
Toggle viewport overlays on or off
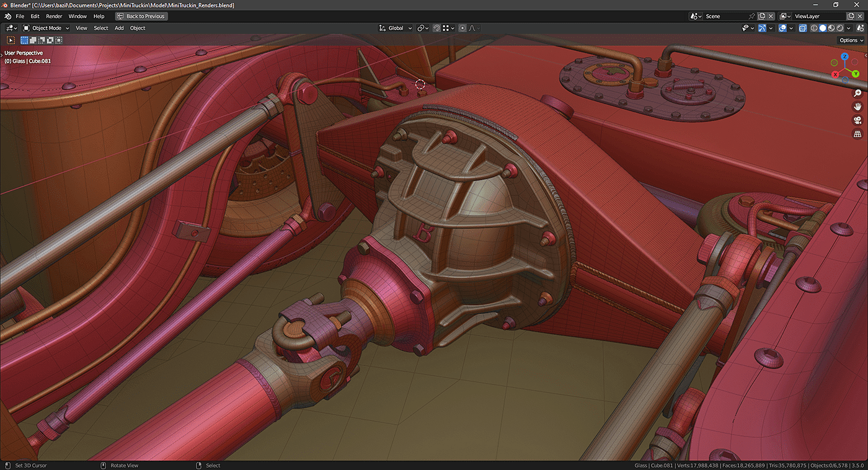(782, 28)
